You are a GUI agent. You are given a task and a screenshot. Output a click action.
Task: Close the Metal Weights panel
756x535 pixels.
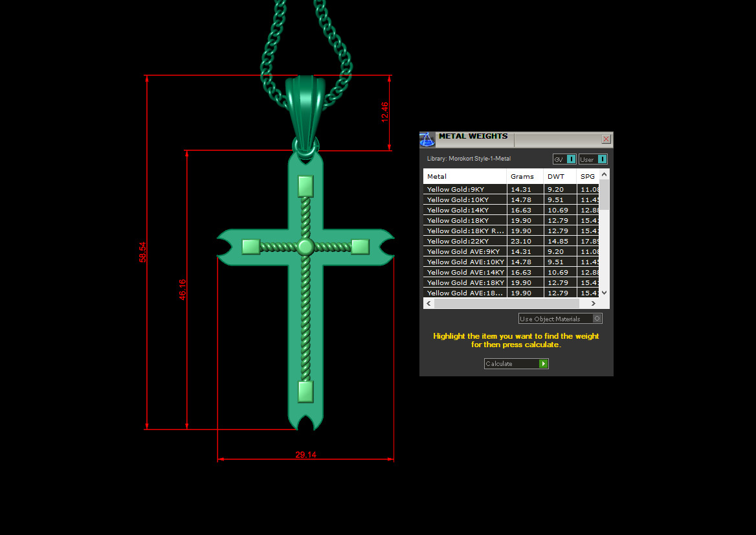606,139
